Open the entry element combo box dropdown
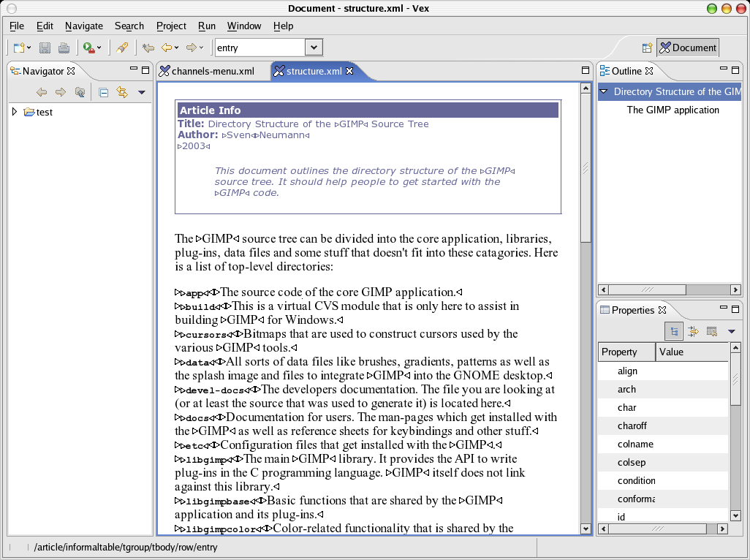 [x=314, y=48]
